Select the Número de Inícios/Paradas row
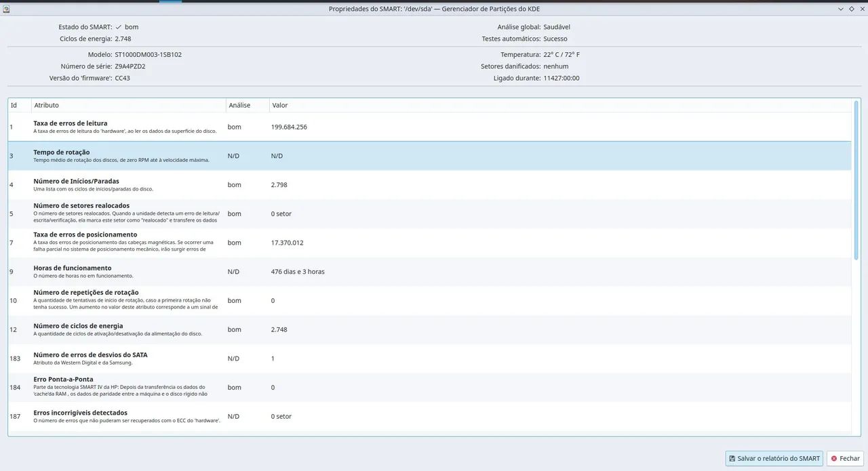Viewport: 868px width, 471px height. (x=430, y=185)
